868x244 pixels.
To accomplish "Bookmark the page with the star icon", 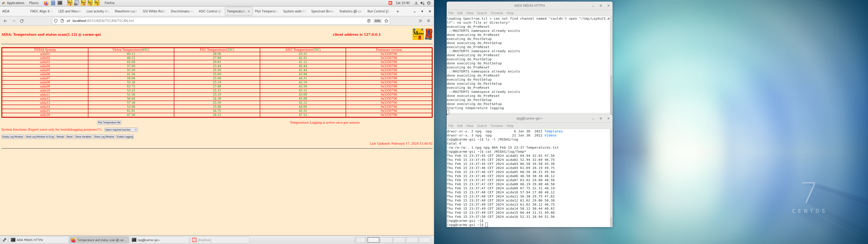I will [x=386, y=21].
